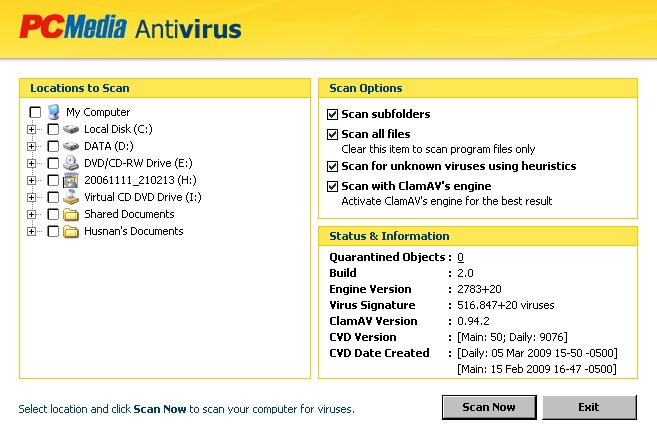Turn off heuristics unknown virus scanning
Viewport: 657px width, 441px height.
332,166
